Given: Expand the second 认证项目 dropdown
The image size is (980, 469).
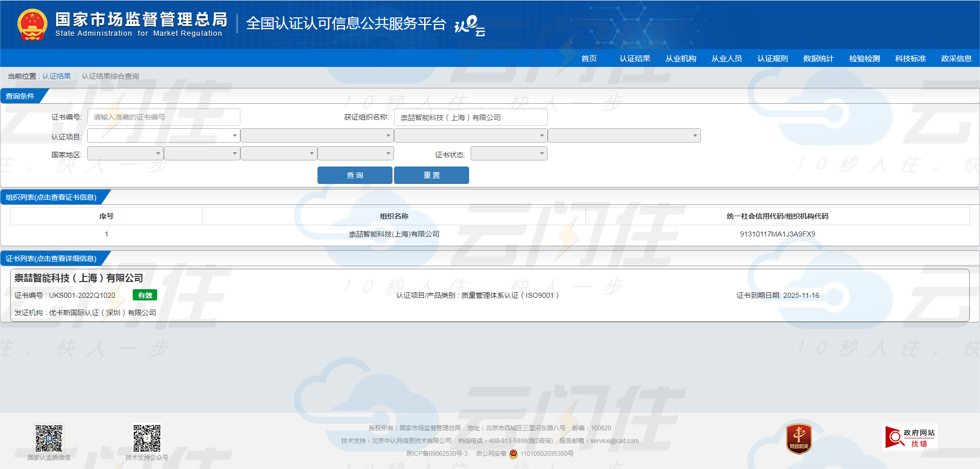Looking at the screenshot, I should pyautogui.click(x=317, y=135).
